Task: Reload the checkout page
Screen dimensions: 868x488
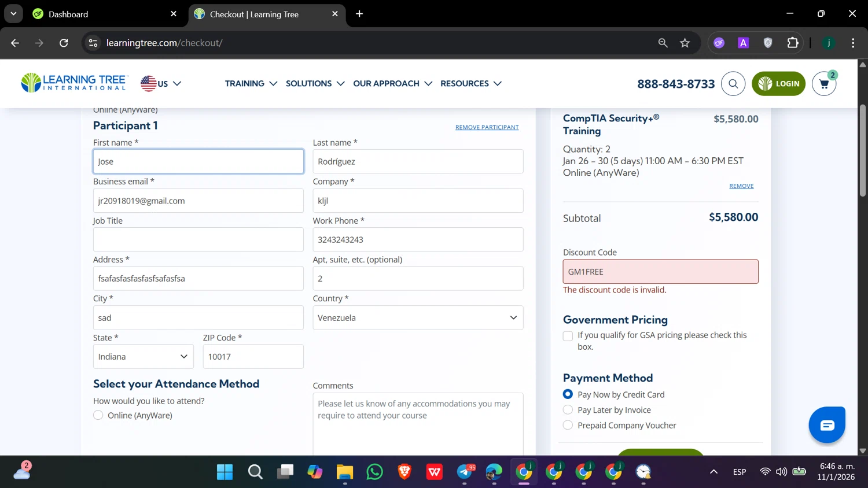Action: click(x=64, y=43)
